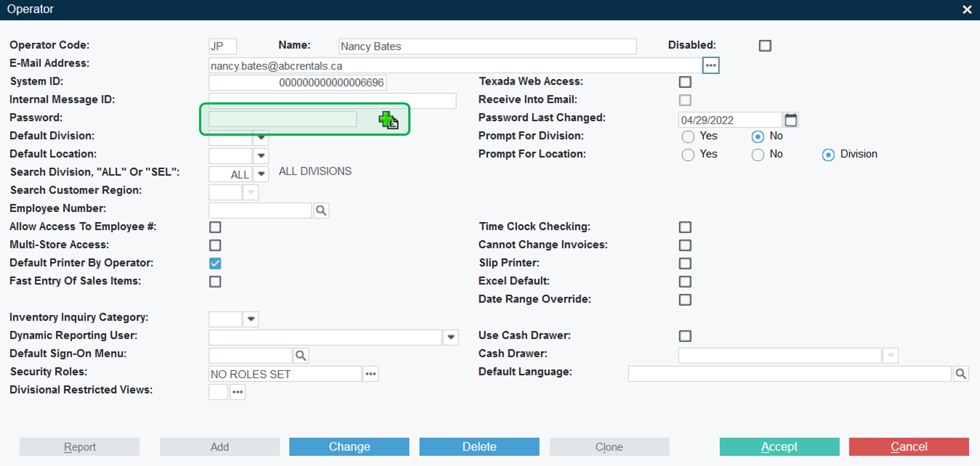Click the Default Sign-On Menu field
This screenshot has height=466, width=980.
click(x=250, y=356)
